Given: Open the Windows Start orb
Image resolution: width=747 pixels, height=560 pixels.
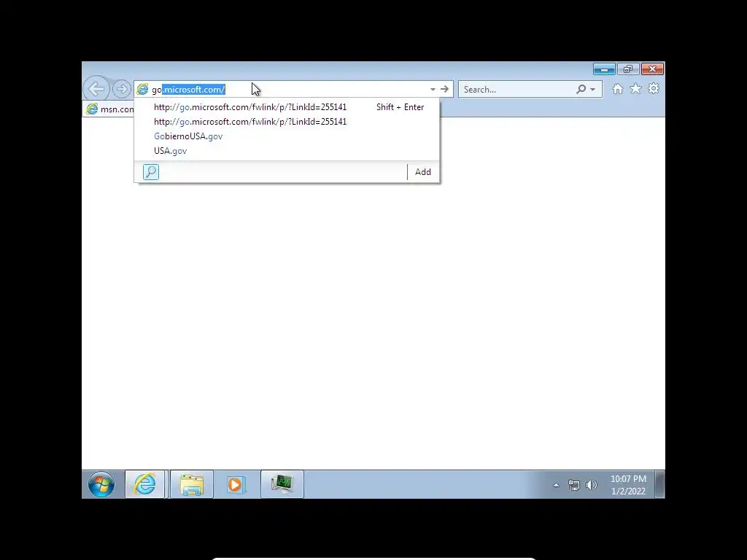Looking at the screenshot, I should [101, 485].
